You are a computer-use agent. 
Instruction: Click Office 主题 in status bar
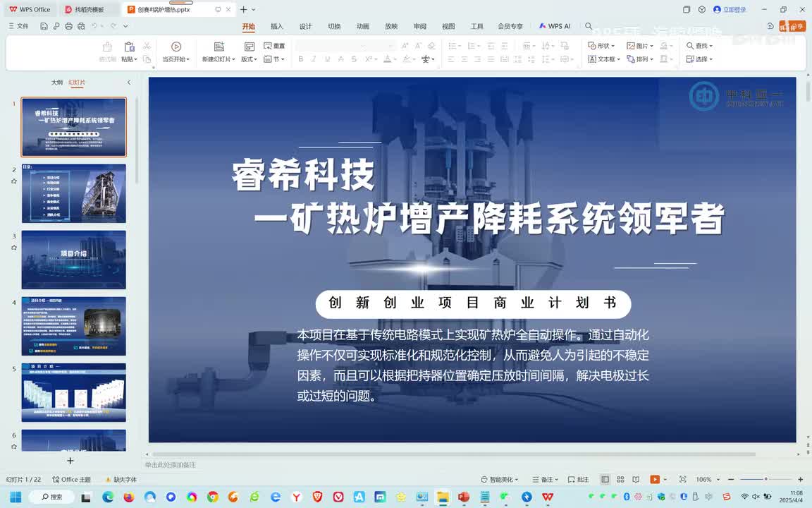(x=72, y=480)
